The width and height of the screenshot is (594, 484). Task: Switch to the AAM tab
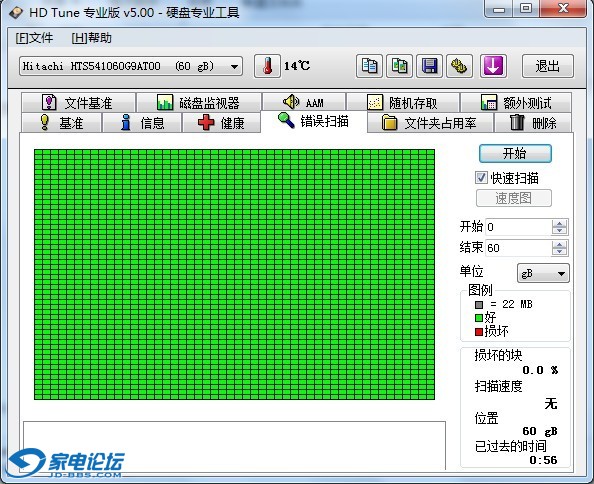[304, 102]
